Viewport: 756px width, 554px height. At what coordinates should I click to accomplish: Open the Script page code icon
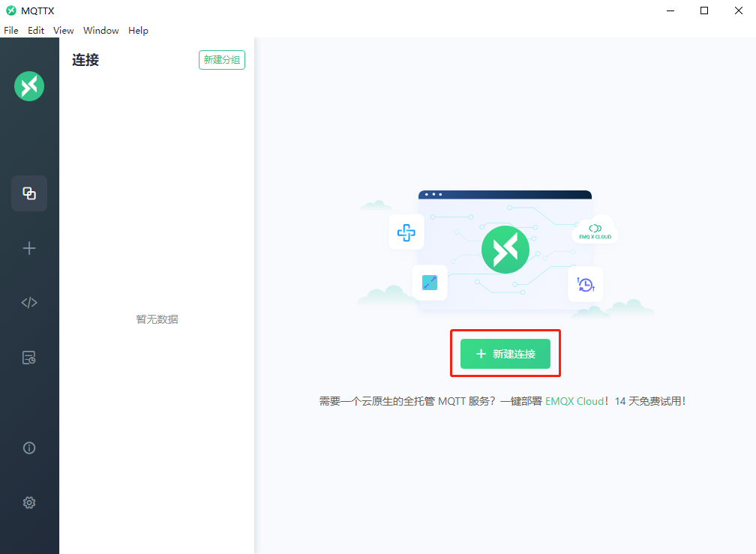(x=29, y=303)
